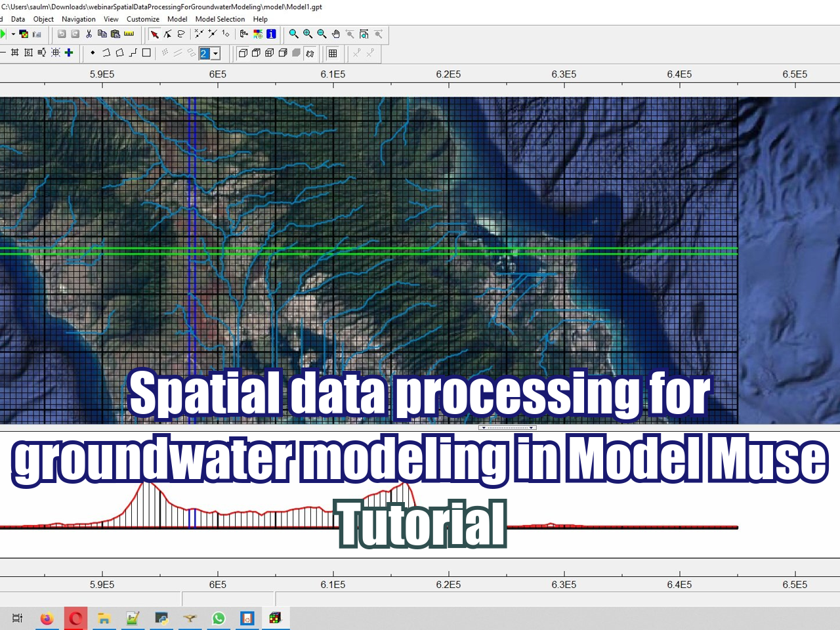Viewport: 840px width, 630px height.
Task: Click the left arrow on the cross-section slider control
Action: click(x=484, y=427)
